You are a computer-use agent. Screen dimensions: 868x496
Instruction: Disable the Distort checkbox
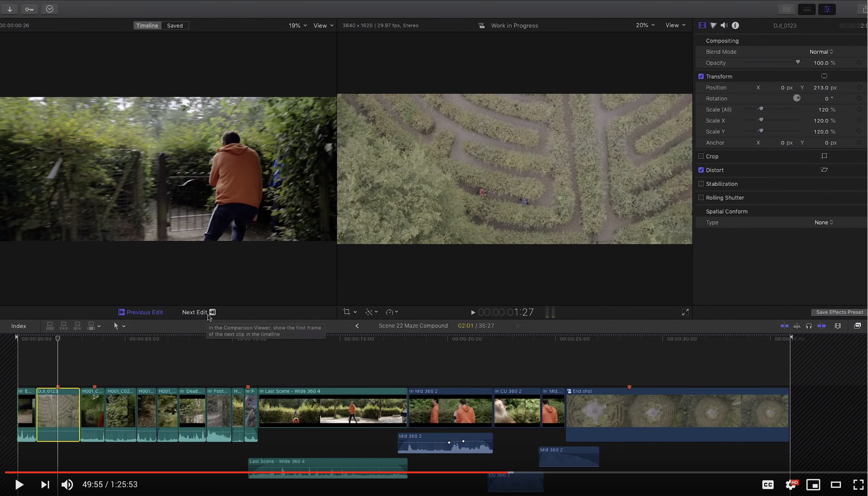click(701, 170)
